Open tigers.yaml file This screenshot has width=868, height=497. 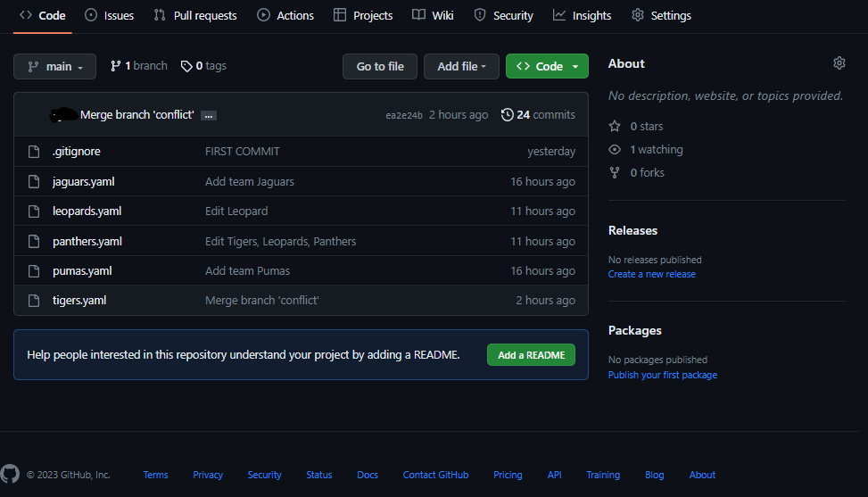point(79,300)
